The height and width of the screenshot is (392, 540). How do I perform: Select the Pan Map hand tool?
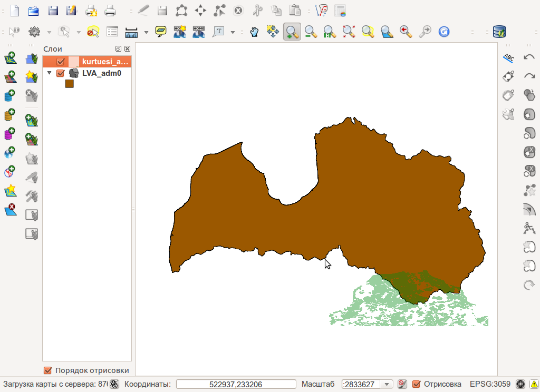(254, 32)
